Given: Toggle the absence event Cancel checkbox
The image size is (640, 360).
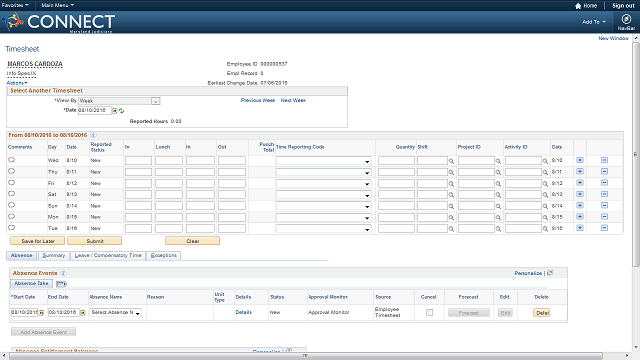Looking at the screenshot, I should click(x=429, y=313).
